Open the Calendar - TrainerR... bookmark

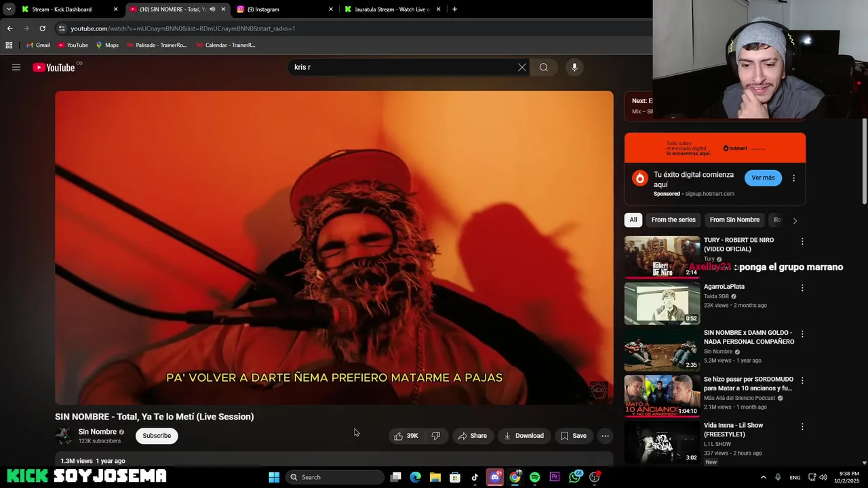pos(225,45)
